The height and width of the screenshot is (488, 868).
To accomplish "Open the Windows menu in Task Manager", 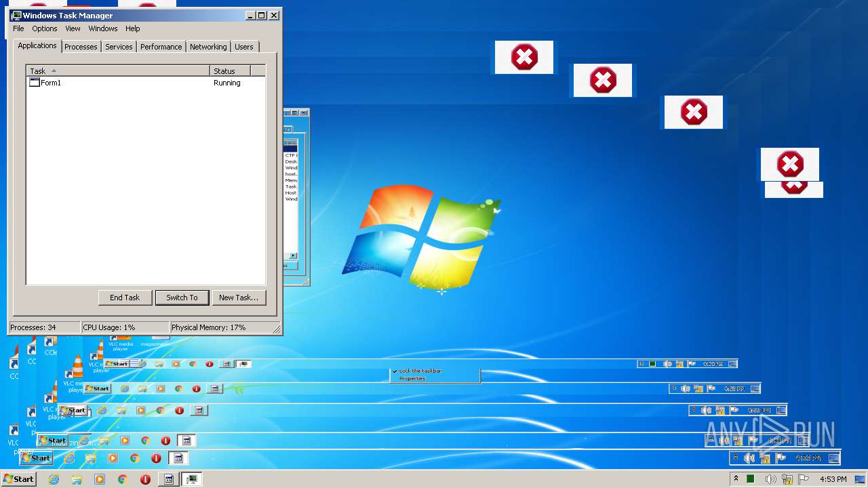I will [103, 28].
